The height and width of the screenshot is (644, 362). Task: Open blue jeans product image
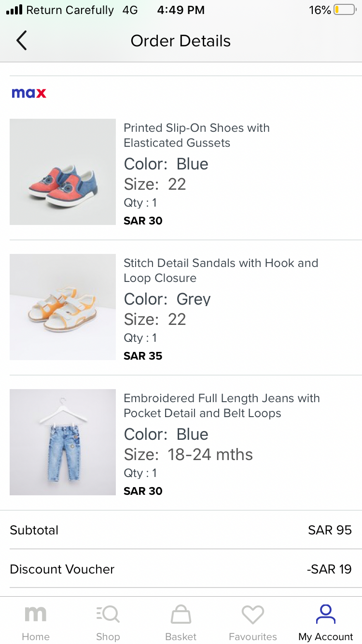[63, 442]
